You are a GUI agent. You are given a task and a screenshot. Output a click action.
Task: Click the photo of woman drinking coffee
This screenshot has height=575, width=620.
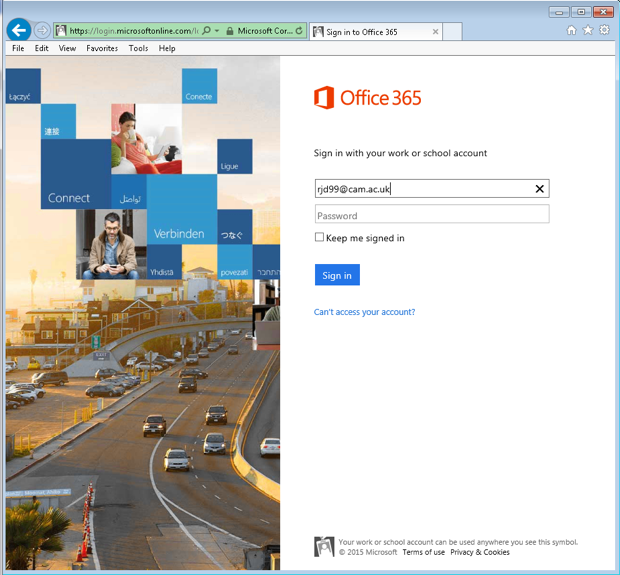click(x=147, y=139)
